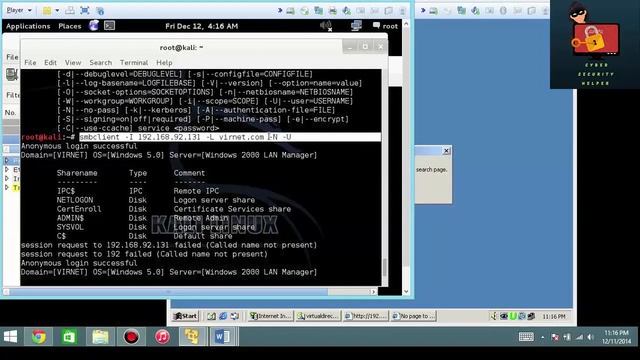Image resolution: width=640 pixels, height=360 pixels.
Task: Open the Places menu in Kali panel
Action: 70,26
